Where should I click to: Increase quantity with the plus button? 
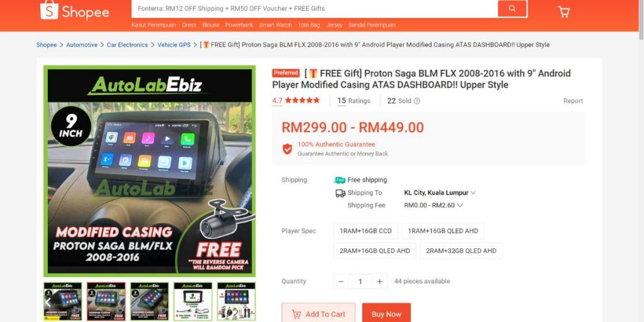coord(379,281)
